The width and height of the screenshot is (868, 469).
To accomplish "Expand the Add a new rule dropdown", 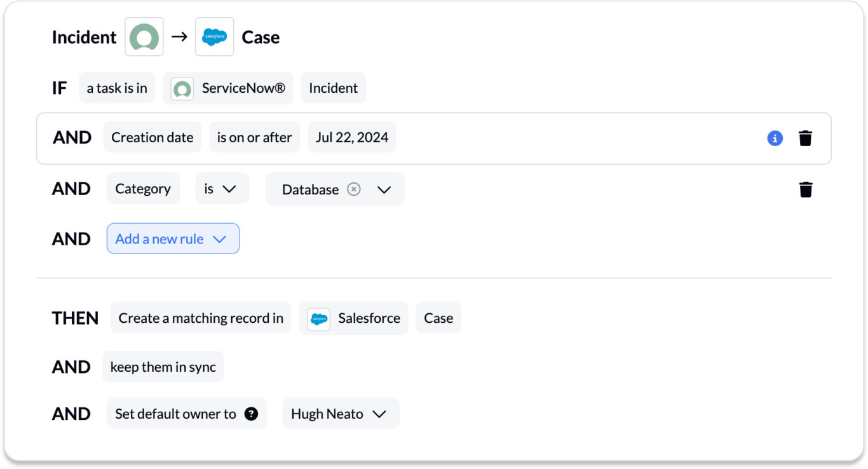I will click(x=173, y=238).
